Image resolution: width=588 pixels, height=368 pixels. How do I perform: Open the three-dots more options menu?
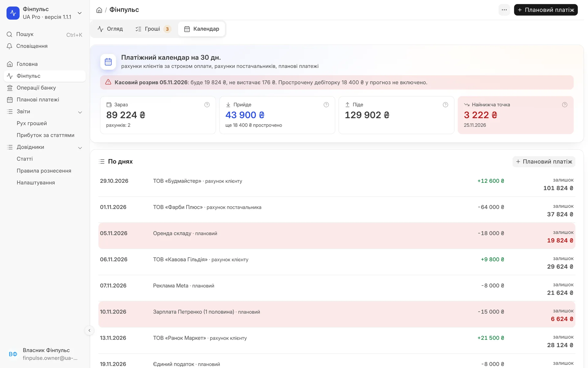[x=504, y=10]
